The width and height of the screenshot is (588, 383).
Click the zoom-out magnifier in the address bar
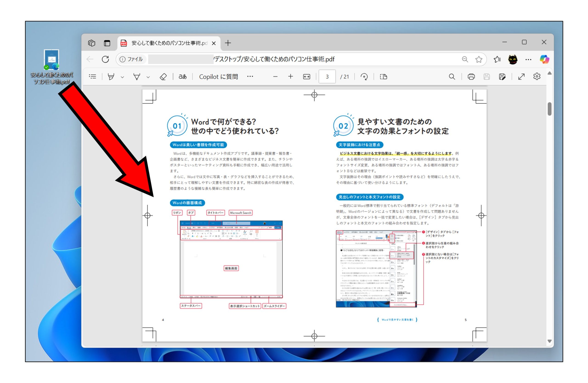[465, 59]
